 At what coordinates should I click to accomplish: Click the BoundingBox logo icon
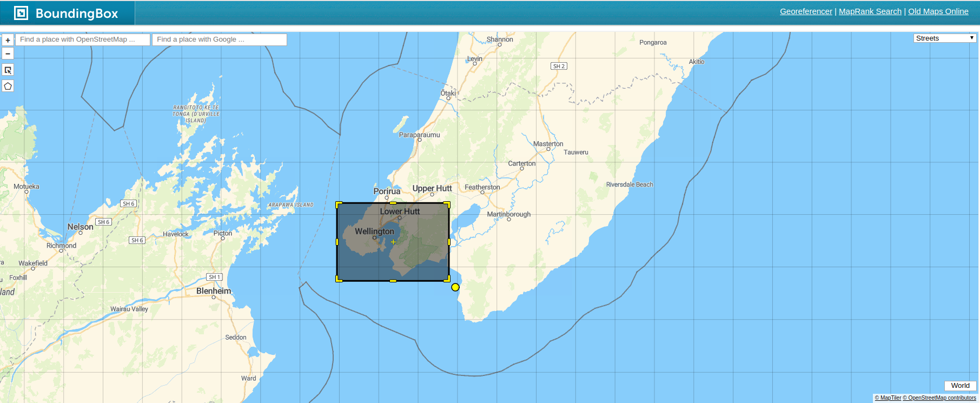coord(21,13)
